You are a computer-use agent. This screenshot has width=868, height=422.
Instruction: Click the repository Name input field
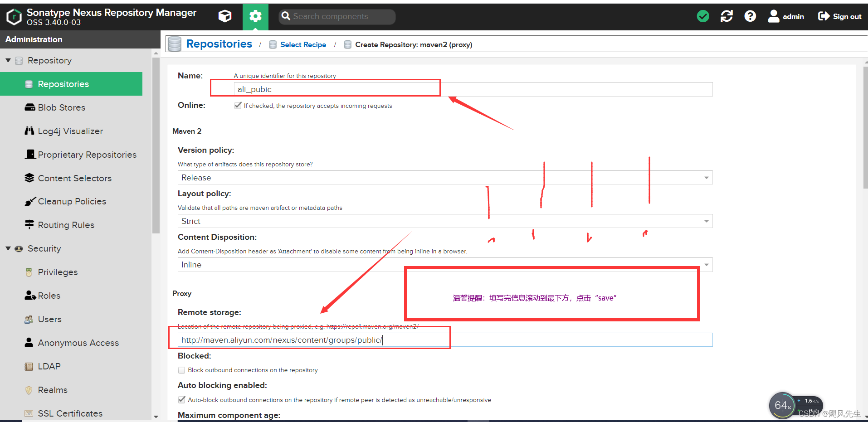pos(473,89)
